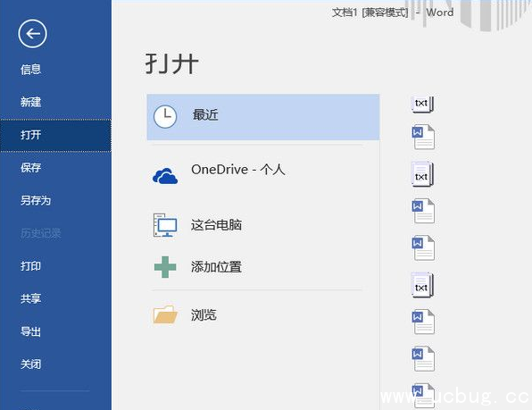Select 关闭 (Close) in the sidebar
Image resolution: width=532 pixels, height=410 pixels.
(31, 364)
